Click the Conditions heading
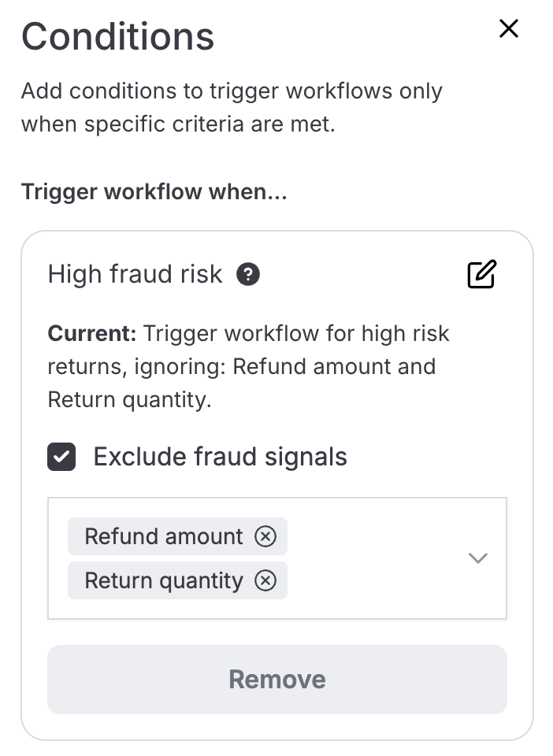 pyautogui.click(x=117, y=36)
